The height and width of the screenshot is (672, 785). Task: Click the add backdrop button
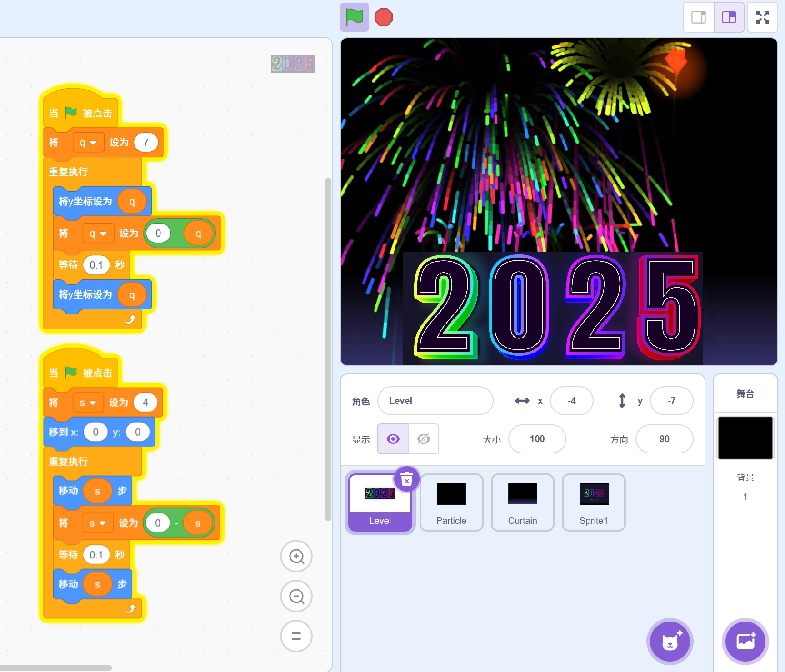coord(745,641)
